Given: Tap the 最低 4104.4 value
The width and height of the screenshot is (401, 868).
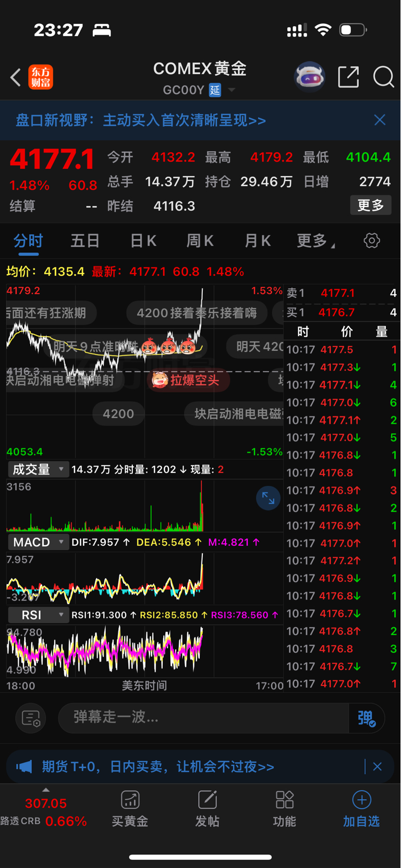Looking at the screenshot, I should tap(368, 157).
